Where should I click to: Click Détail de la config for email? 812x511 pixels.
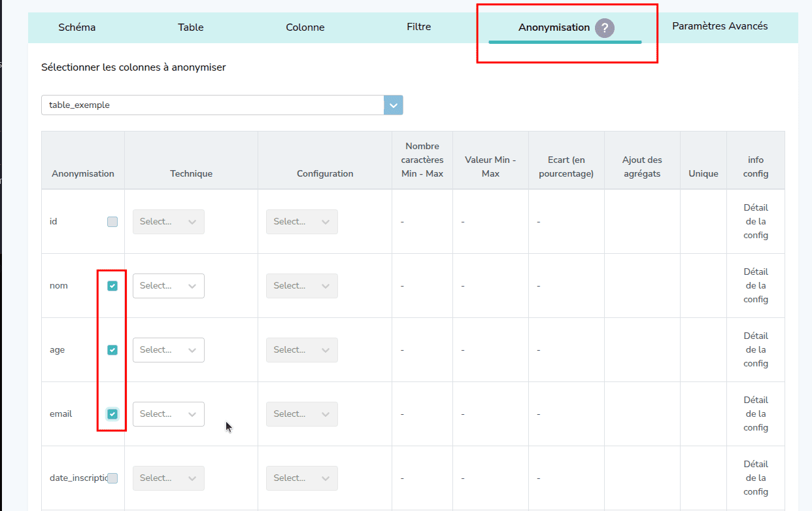coord(755,414)
